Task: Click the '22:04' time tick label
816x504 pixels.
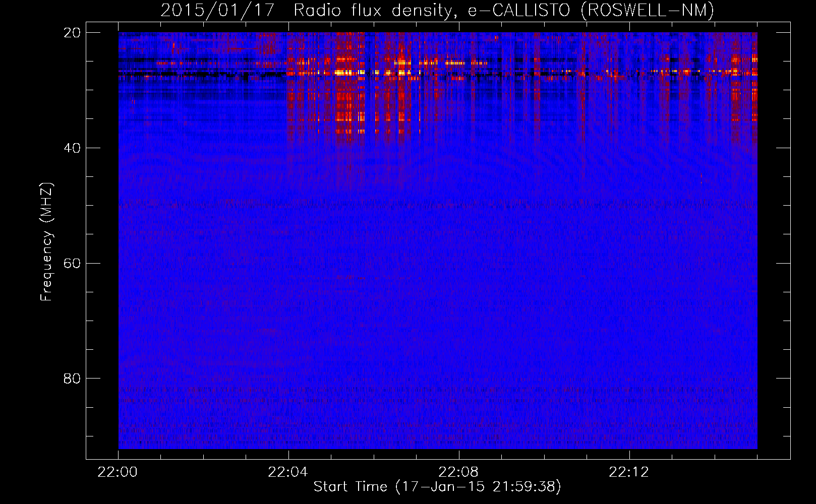Action: click(287, 472)
